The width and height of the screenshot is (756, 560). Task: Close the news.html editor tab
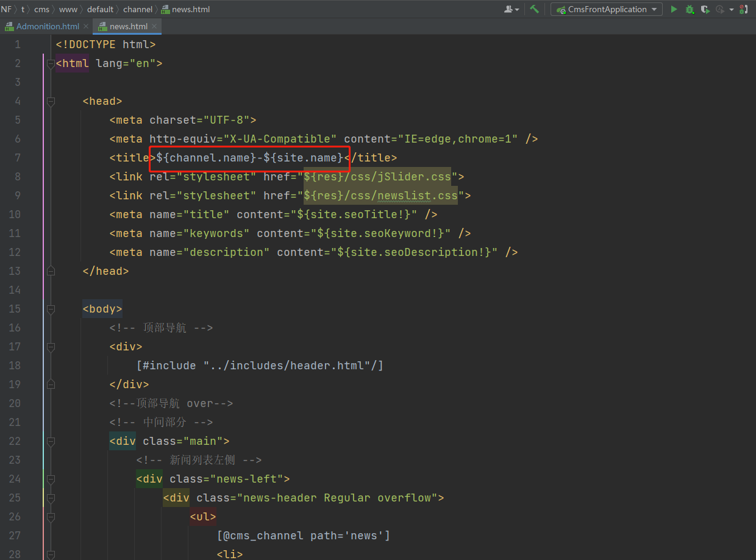155,26
